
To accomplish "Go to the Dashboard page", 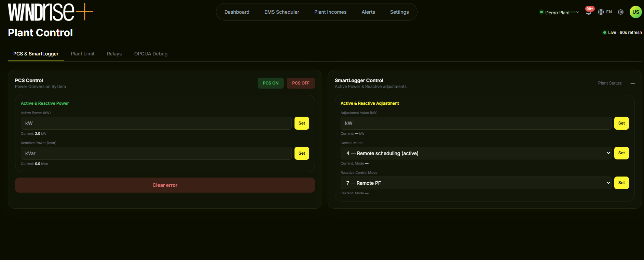I will (x=237, y=12).
